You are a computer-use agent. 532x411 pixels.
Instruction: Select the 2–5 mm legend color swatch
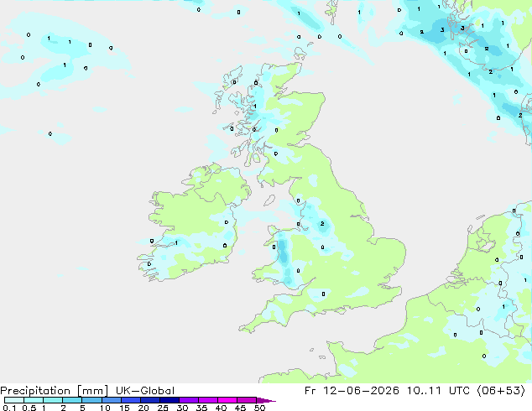coord(72,400)
